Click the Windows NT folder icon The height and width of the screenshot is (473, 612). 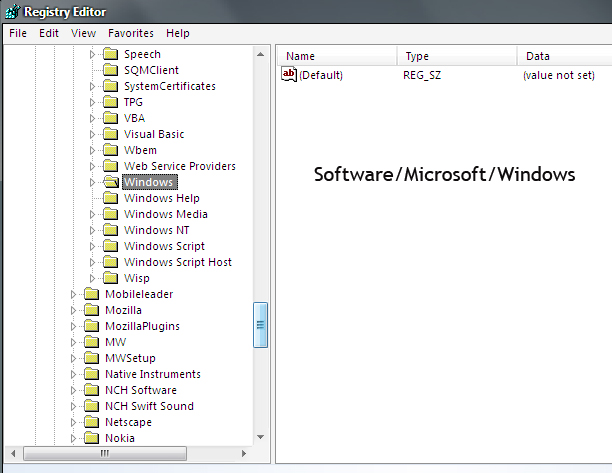coord(110,230)
